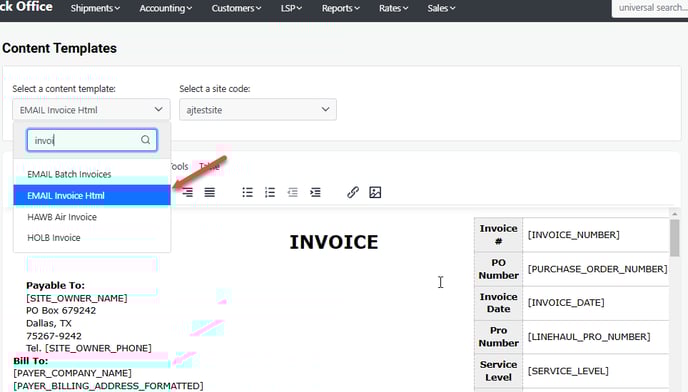Open the Customers menu
The height and width of the screenshot is (392, 688).
tap(236, 8)
